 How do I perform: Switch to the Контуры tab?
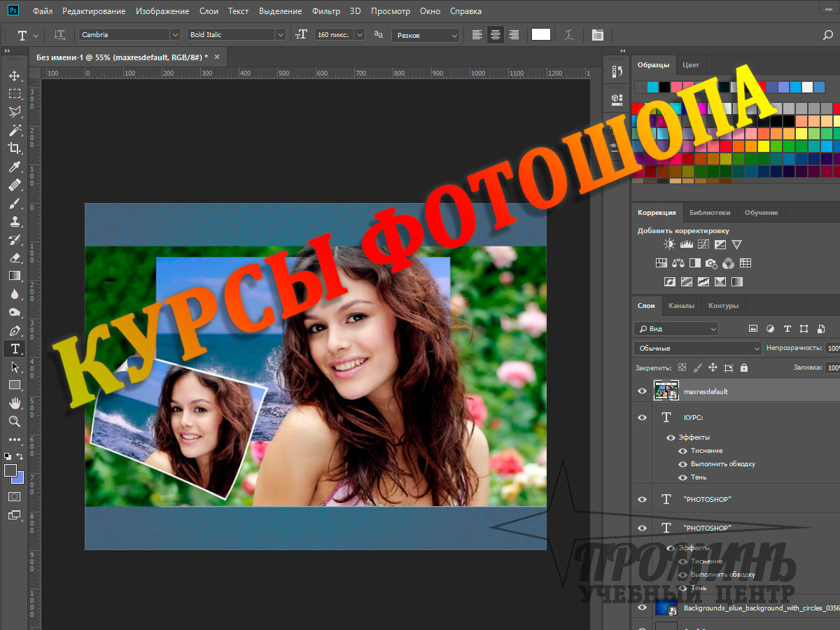723,305
